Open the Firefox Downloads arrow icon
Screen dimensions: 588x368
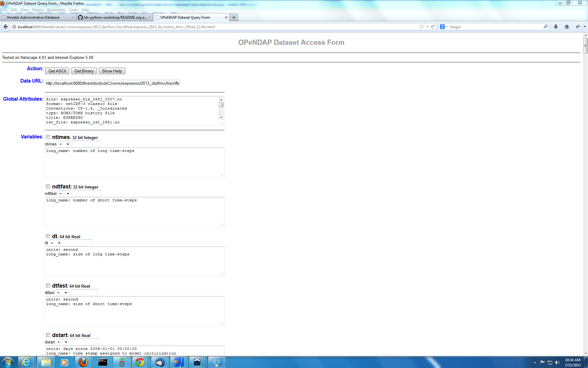556,27
